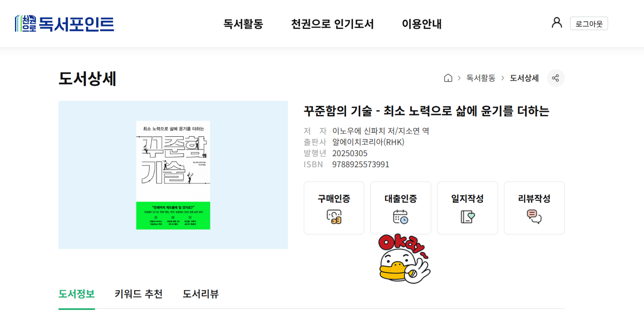644x336 pixels.
Task: Switch to the 키워드 추천 tab
Action: tap(138, 294)
